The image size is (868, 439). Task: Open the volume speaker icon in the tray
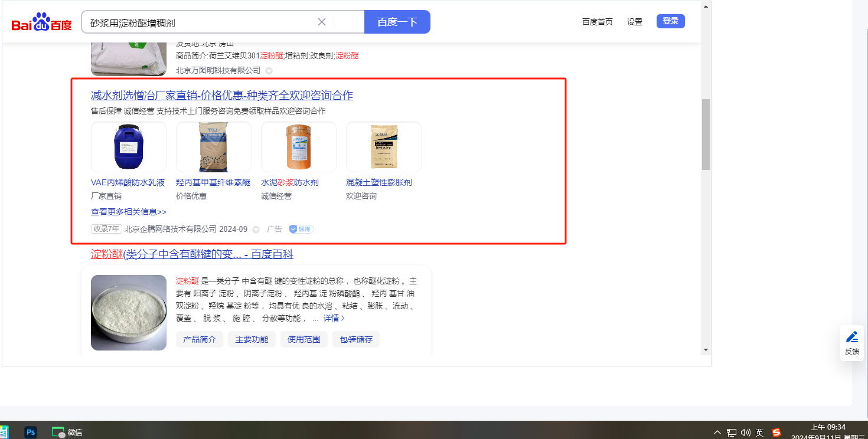tap(745, 433)
